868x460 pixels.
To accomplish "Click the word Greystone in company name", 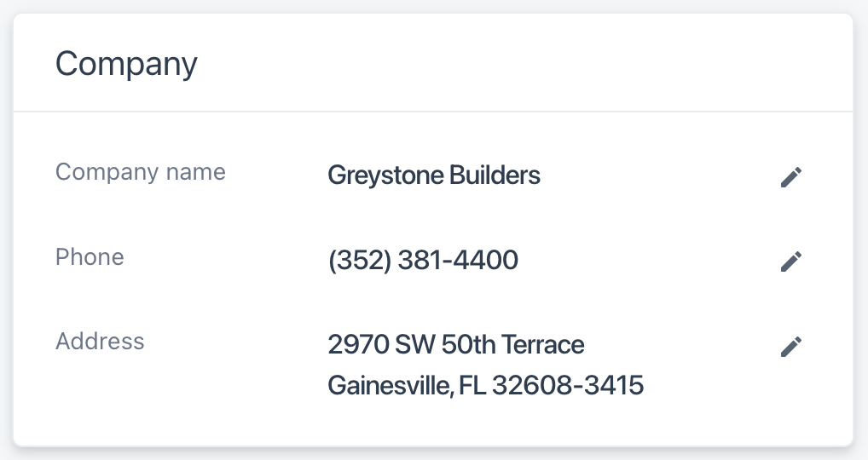I will 373,175.
